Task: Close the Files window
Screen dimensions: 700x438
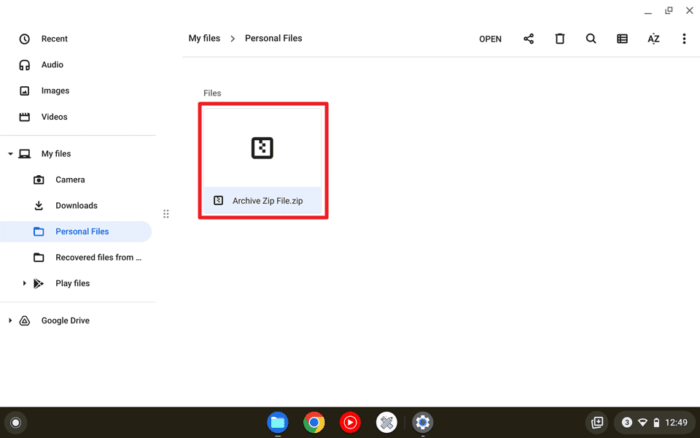Action: click(689, 11)
